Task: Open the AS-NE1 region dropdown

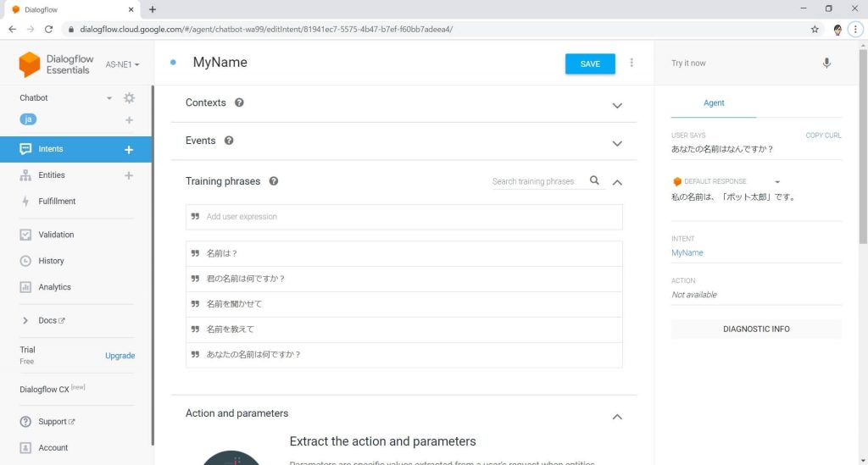Action: pyautogui.click(x=122, y=64)
